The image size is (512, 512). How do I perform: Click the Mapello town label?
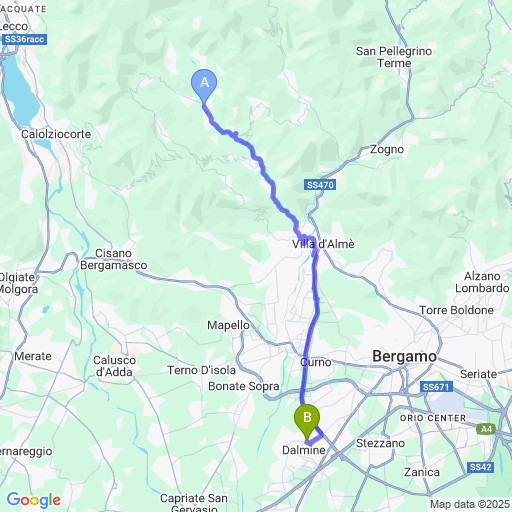tap(228, 325)
